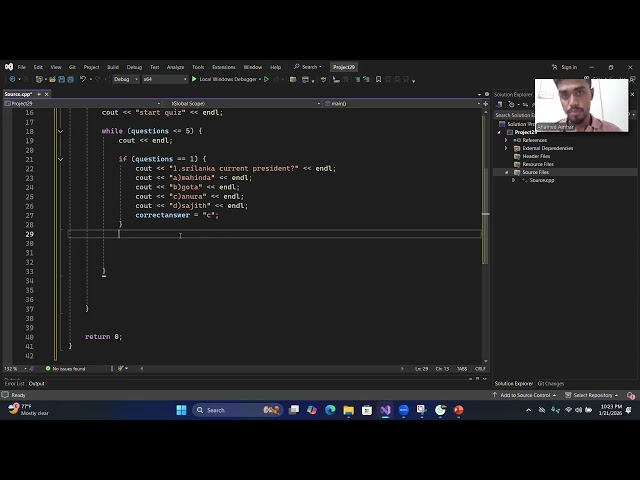Image resolution: width=640 pixels, height=480 pixels.
Task: Expand the References node
Action: click(x=506, y=140)
